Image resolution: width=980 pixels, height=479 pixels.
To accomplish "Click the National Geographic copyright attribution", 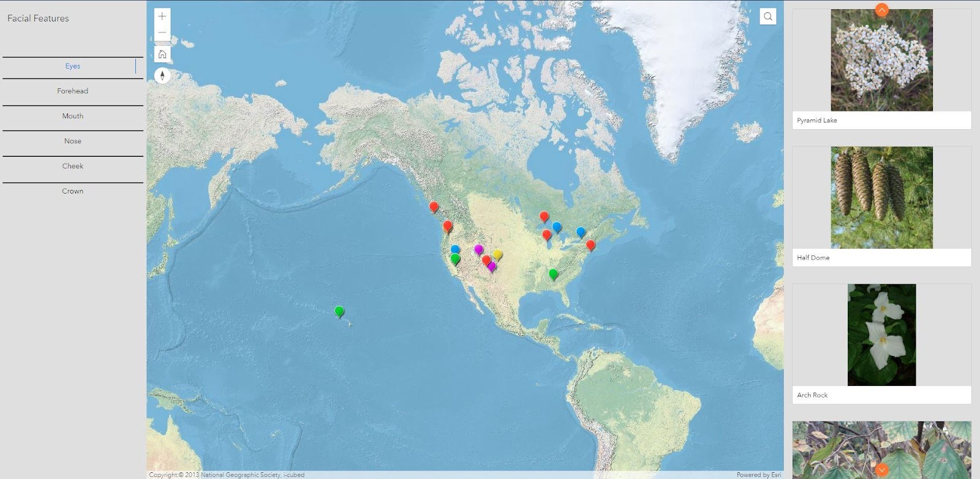I will (x=227, y=475).
